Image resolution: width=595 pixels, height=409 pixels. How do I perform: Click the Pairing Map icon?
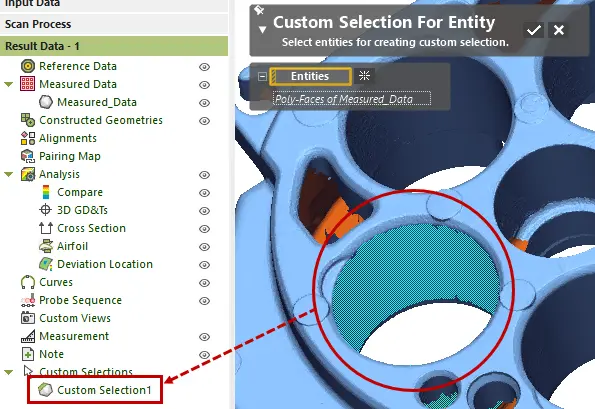click(x=28, y=156)
